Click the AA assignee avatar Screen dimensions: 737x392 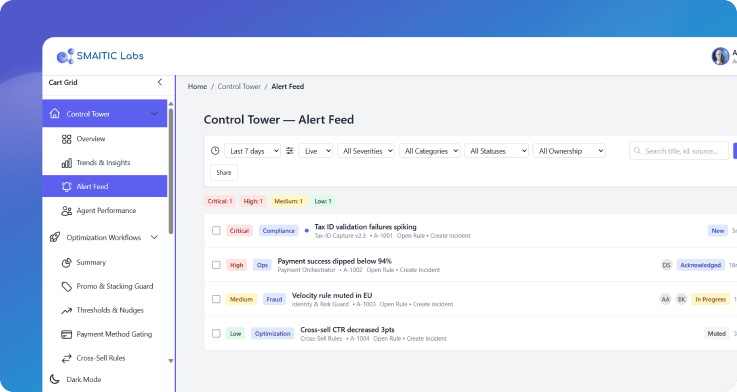point(665,299)
